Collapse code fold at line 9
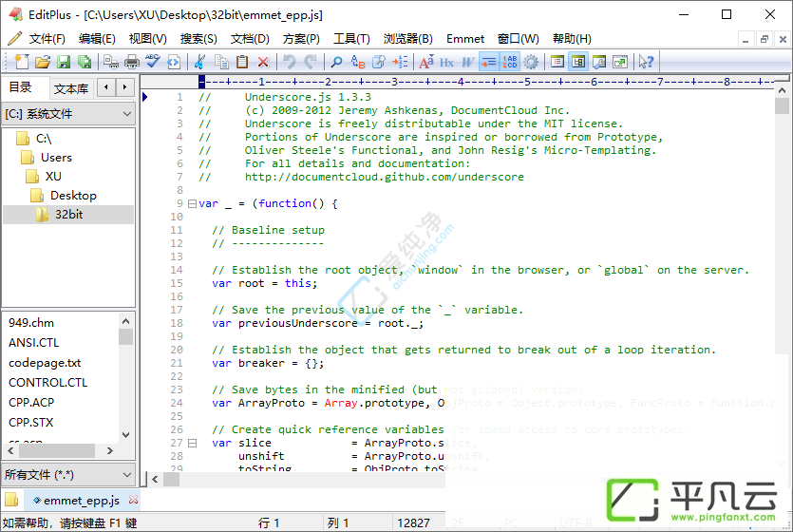 click(x=192, y=204)
